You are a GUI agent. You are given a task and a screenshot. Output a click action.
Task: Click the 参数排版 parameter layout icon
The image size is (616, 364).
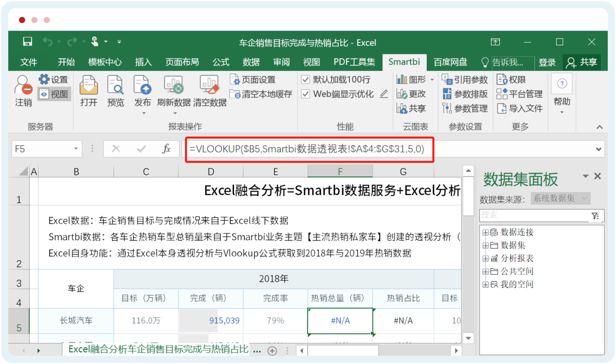point(447,94)
